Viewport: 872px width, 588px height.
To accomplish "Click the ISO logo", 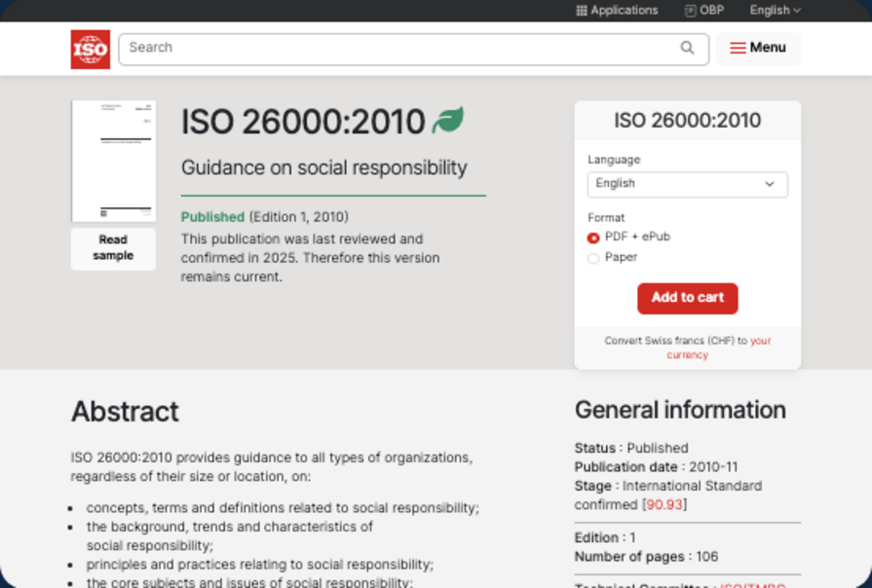I will (90, 50).
